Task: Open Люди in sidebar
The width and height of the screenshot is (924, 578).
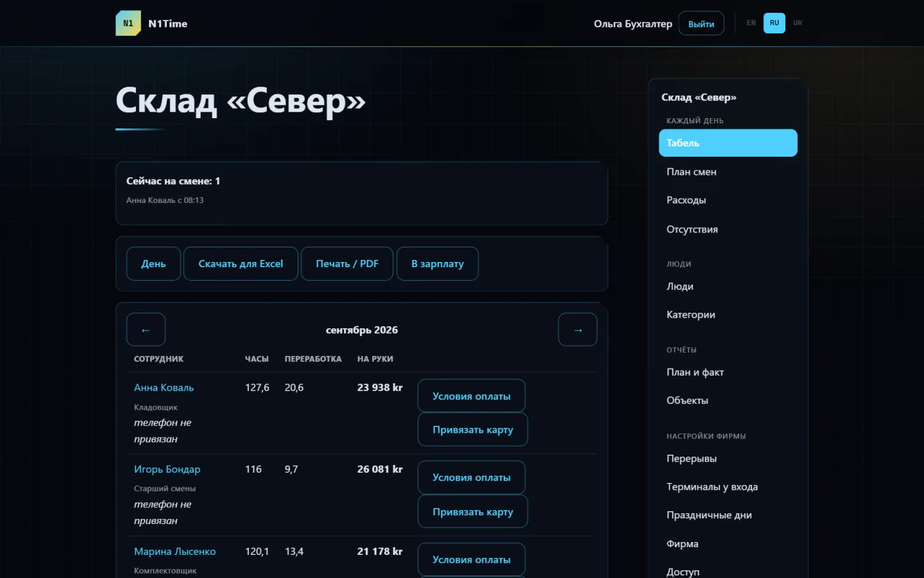Action: pos(728,286)
